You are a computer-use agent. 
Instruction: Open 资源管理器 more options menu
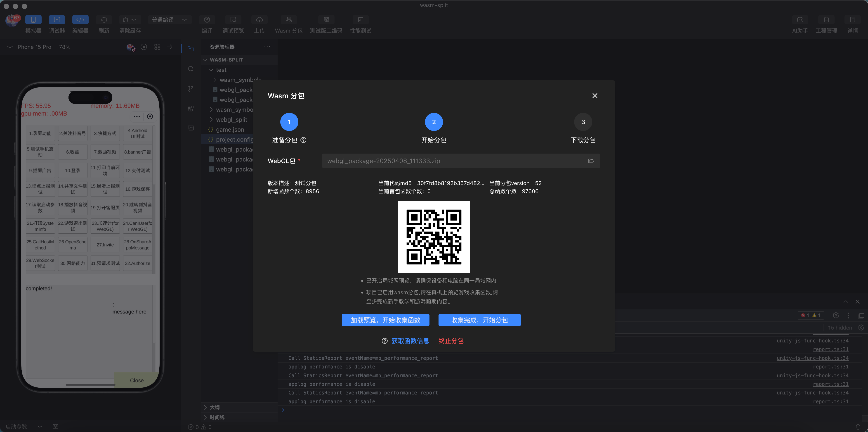tap(267, 47)
